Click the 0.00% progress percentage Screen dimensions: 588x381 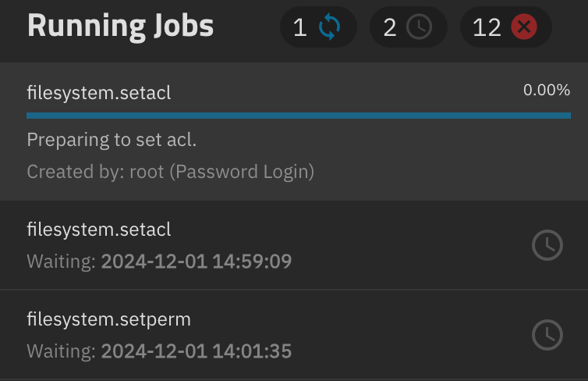pos(547,90)
